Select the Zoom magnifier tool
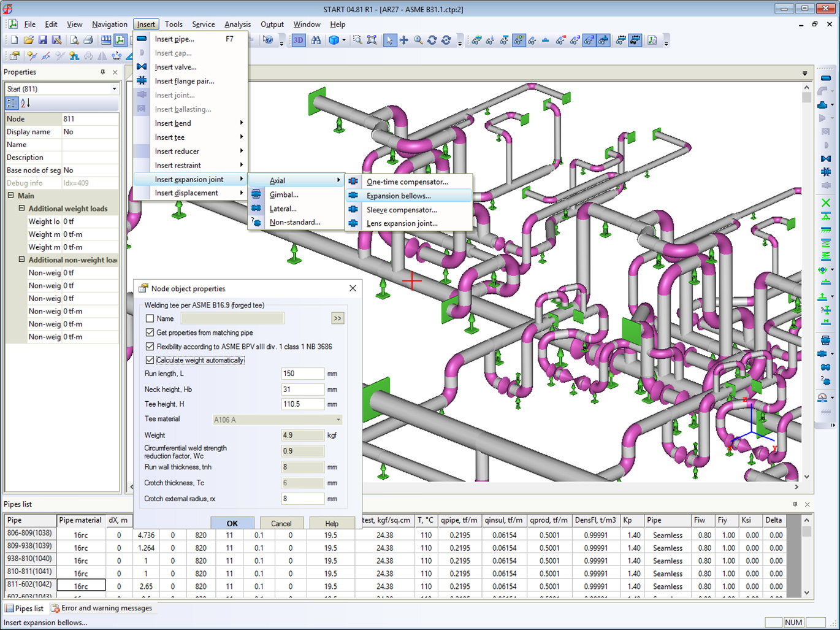 [x=418, y=40]
